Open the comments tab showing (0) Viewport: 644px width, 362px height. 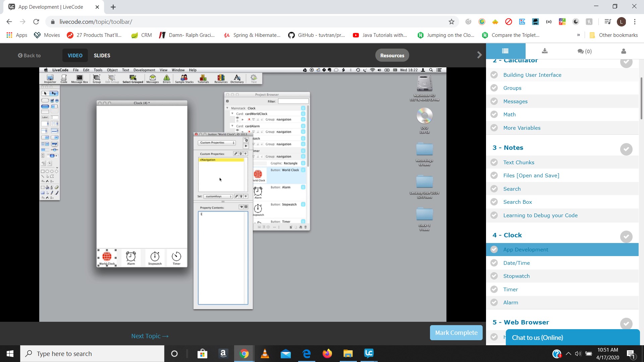(x=584, y=51)
